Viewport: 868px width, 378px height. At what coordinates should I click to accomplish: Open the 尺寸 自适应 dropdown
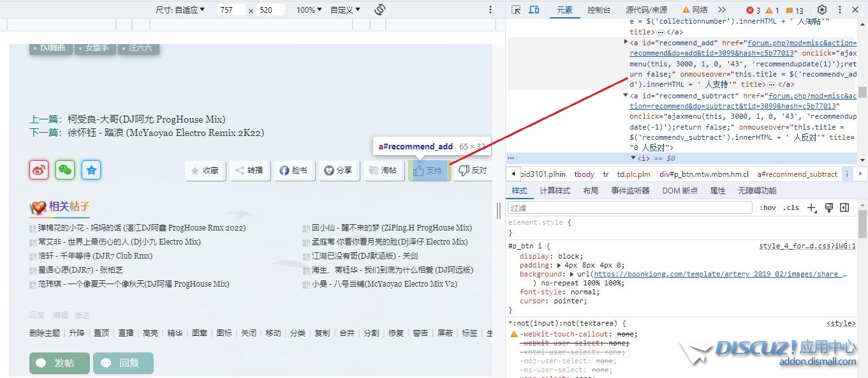pos(180,10)
